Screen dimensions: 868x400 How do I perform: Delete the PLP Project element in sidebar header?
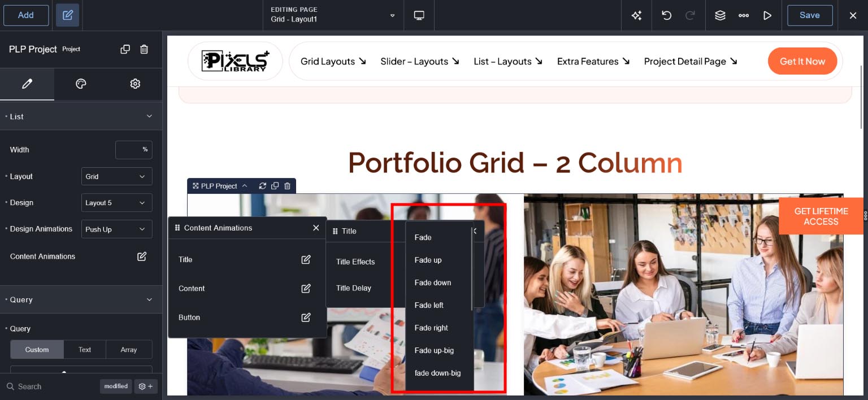[144, 49]
